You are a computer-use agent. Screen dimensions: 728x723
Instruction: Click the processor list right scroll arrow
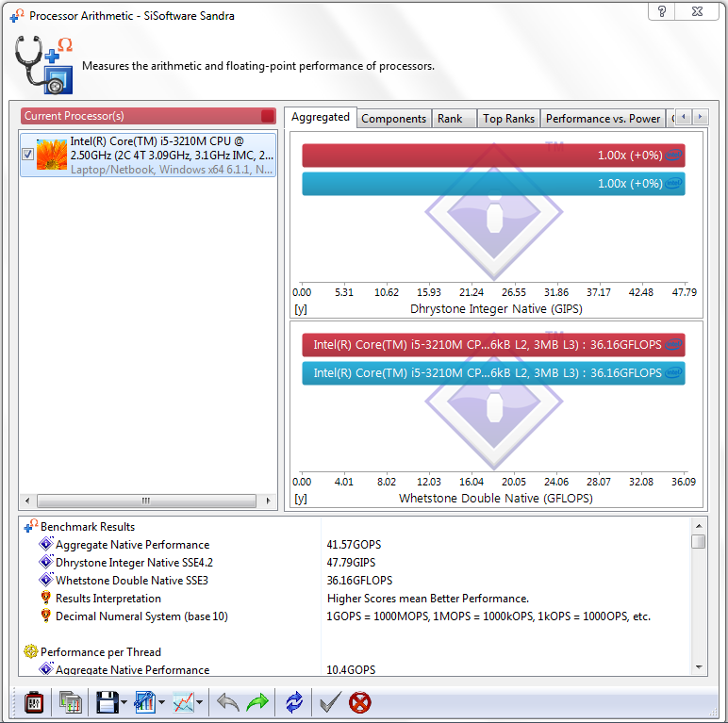(x=268, y=501)
